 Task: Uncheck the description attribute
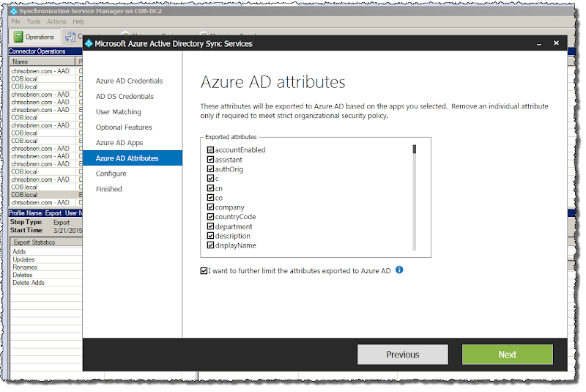click(x=210, y=236)
